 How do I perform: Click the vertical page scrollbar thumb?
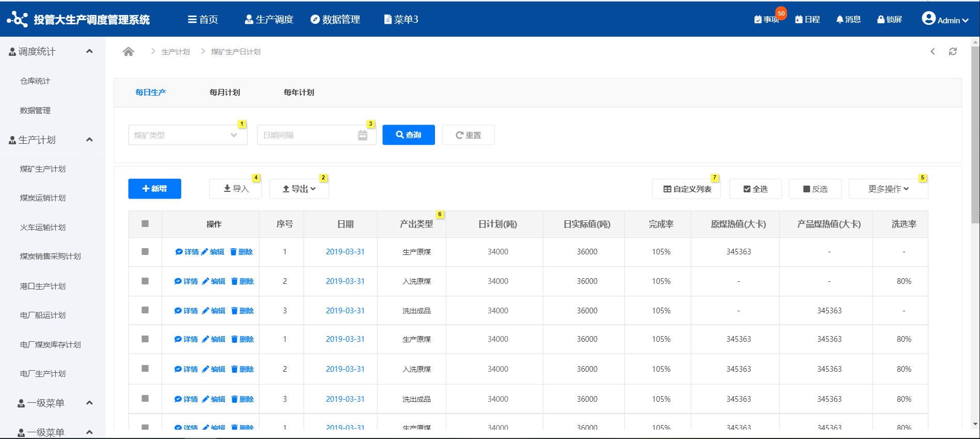975,134
